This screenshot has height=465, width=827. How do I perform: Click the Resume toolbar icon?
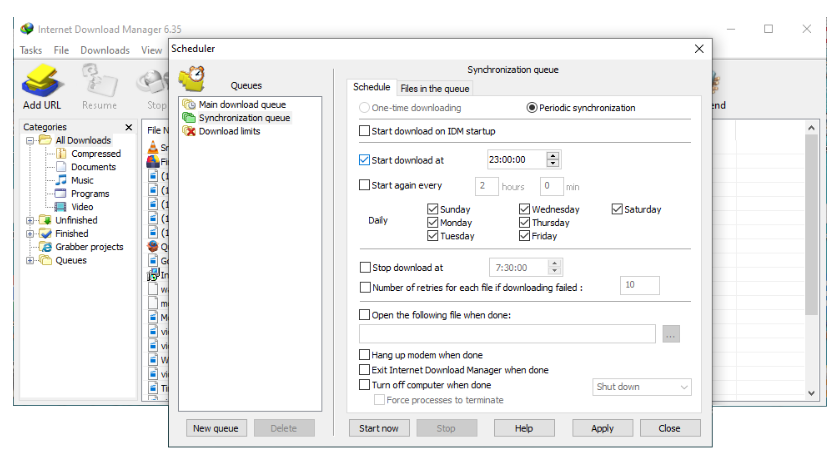(99, 86)
